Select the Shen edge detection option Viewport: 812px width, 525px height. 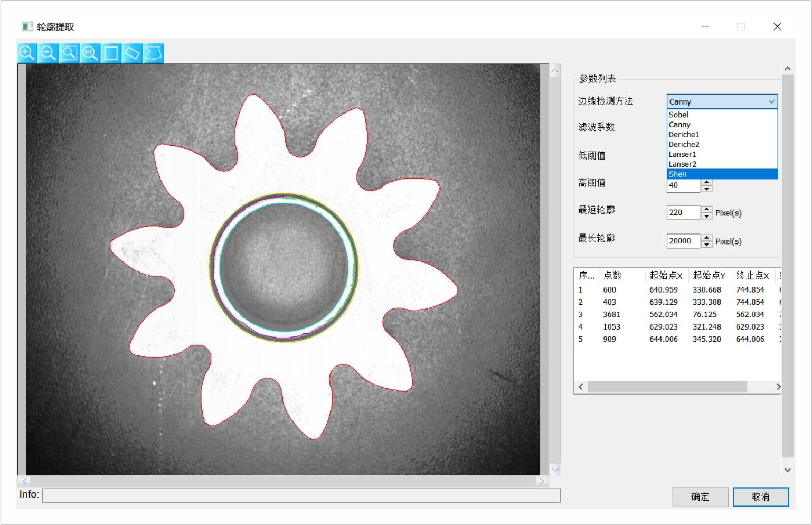click(x=678, y=174)
